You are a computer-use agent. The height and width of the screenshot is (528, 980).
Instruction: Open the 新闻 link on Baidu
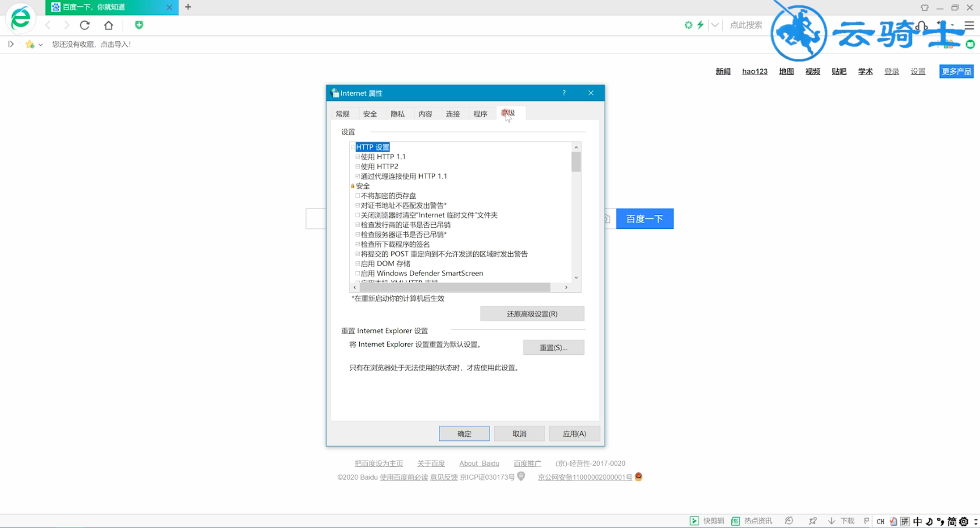coord(723,71)
